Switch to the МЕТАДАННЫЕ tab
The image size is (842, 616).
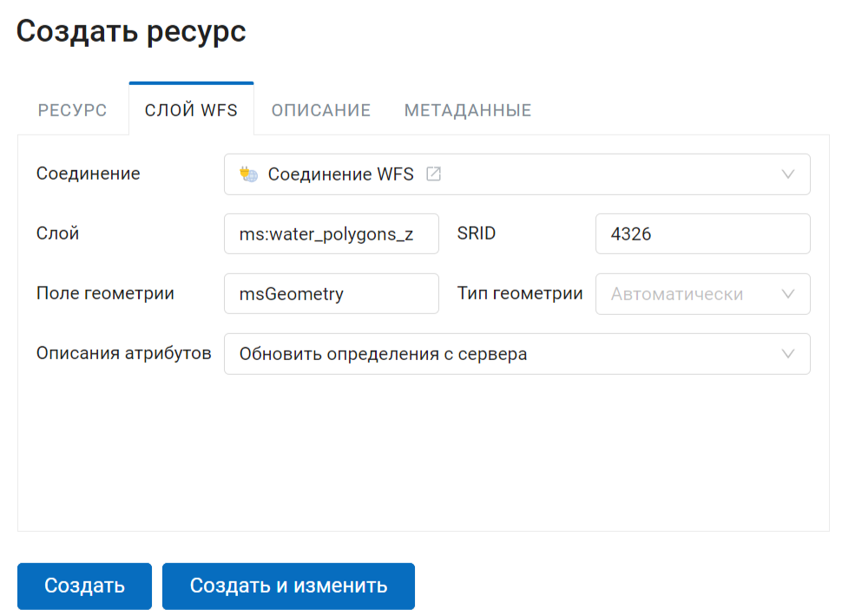point(468,110)
